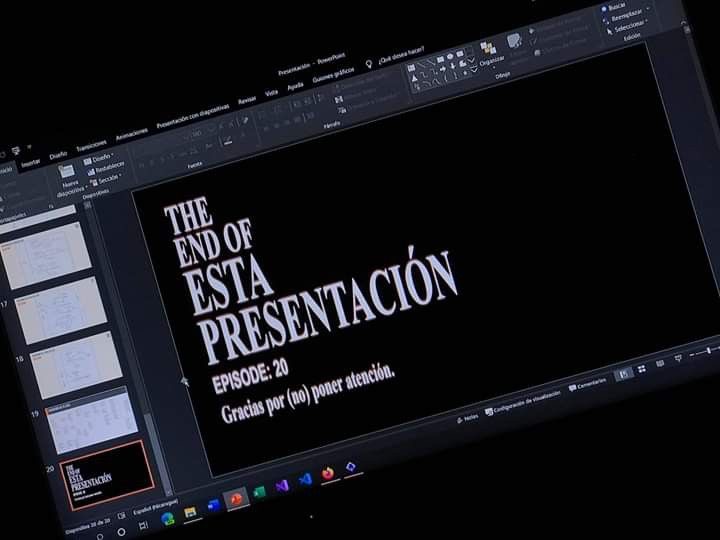This screenshot has height=540, width=720.
Task: Open File Explorer from the taskbar
Action: pos(190,512)
